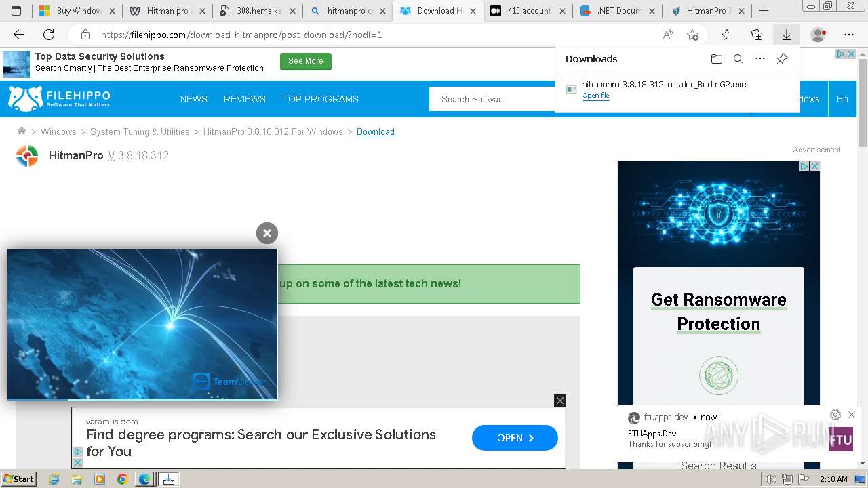Open HitmanPro 3.8.18.312 For Windows breadcrumb
Screen dimensions: 868x488
click(x=273, y=131)
